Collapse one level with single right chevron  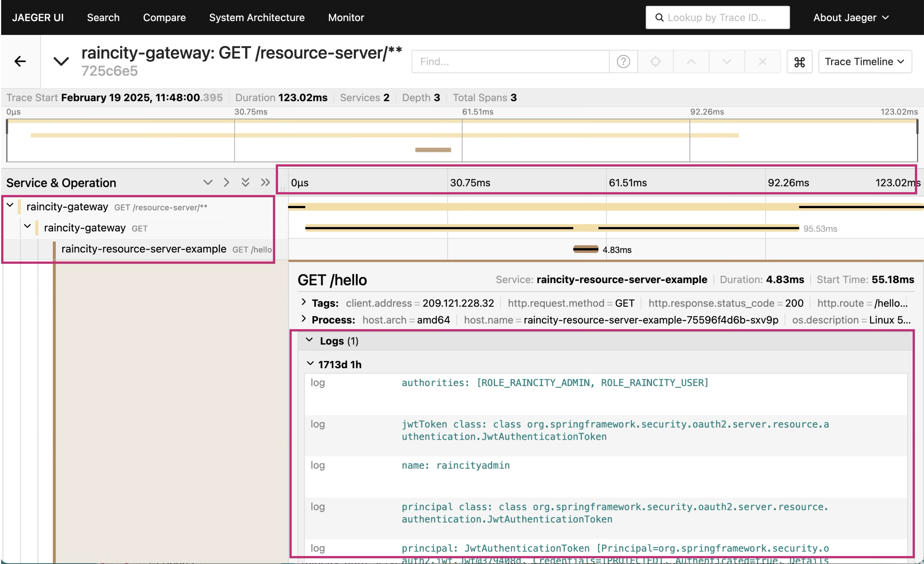226,183
